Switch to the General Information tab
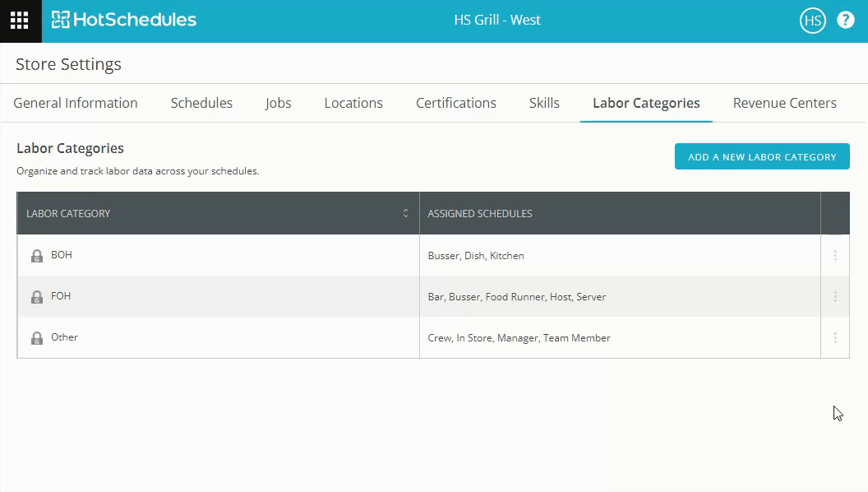The width and height of the screenshot is (868, 492). (x=76, y=103)
